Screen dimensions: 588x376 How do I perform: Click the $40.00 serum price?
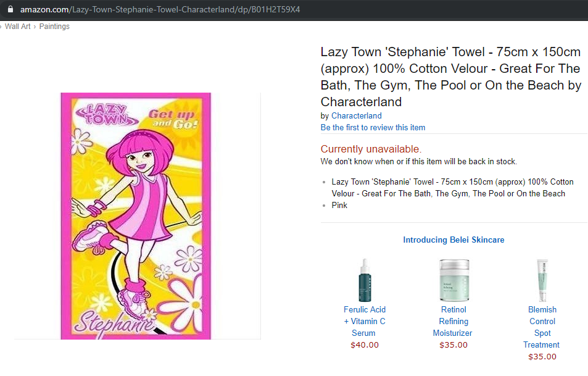[365, 345]
